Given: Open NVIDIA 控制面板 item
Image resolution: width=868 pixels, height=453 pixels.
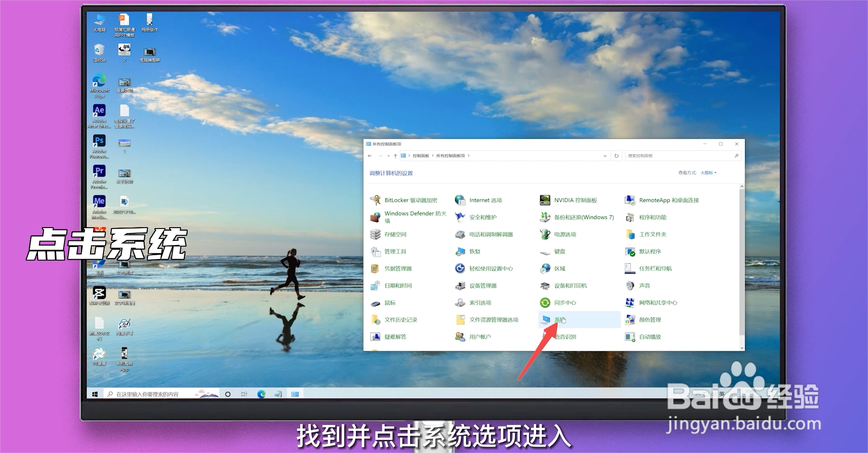Looking at the screenshot, I should tap(569, 200).
